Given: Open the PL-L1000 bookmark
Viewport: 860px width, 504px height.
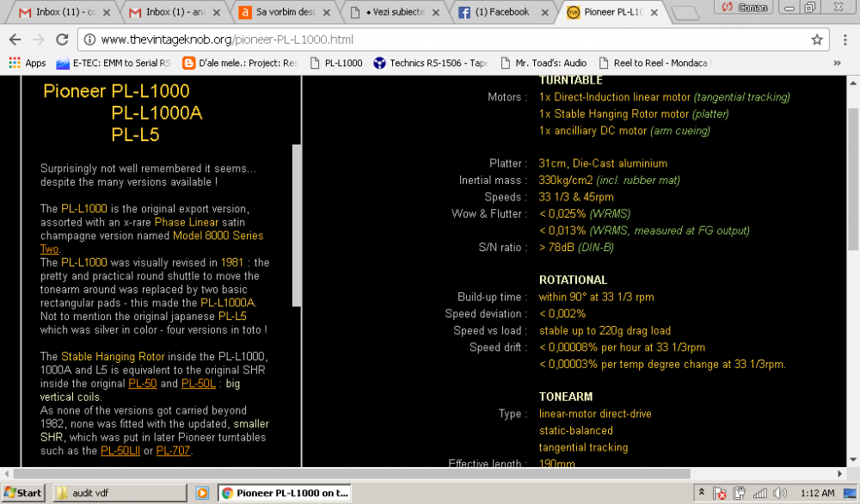Looking at the screenshot, I should coord(336,63).
